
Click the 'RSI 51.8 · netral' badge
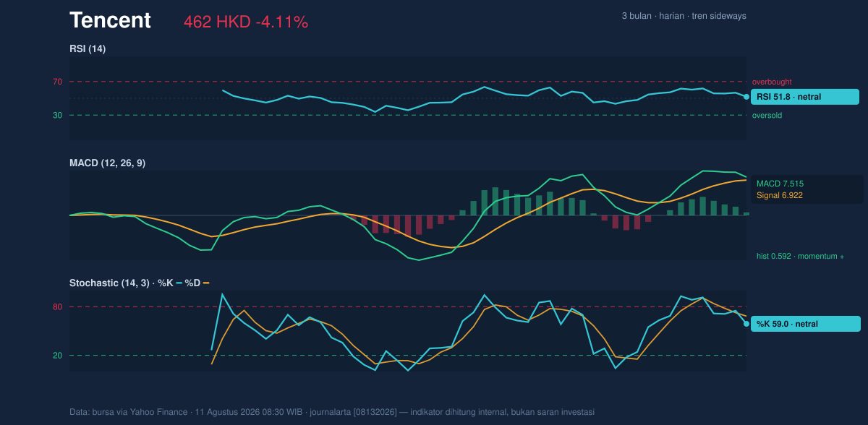click(x=805, y=97)
